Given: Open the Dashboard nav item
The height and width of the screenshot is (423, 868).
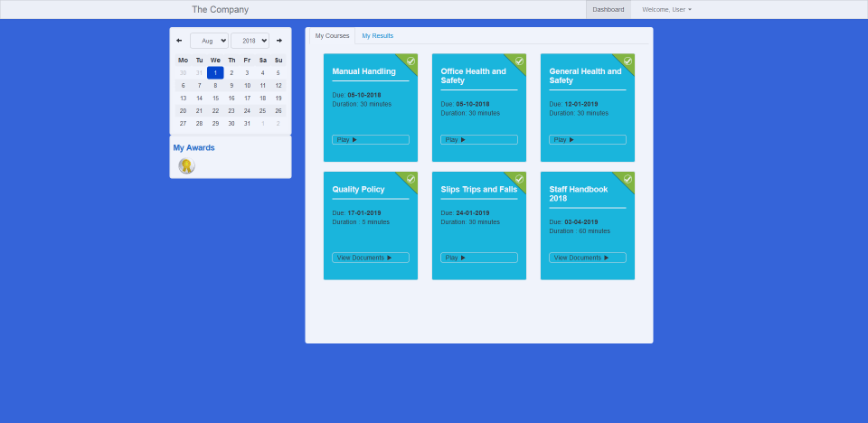Looking at the screenshot, I should tap(609, 9).
